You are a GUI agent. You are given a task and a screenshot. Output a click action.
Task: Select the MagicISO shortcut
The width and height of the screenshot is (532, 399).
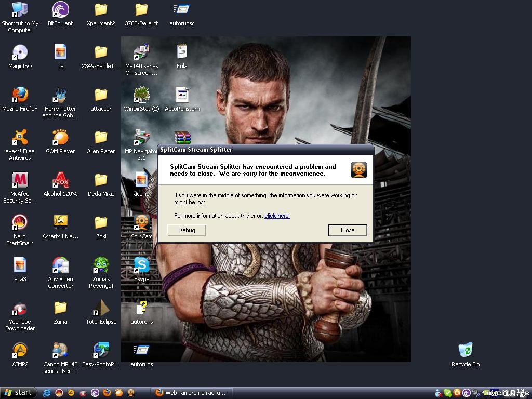point(20,56)
